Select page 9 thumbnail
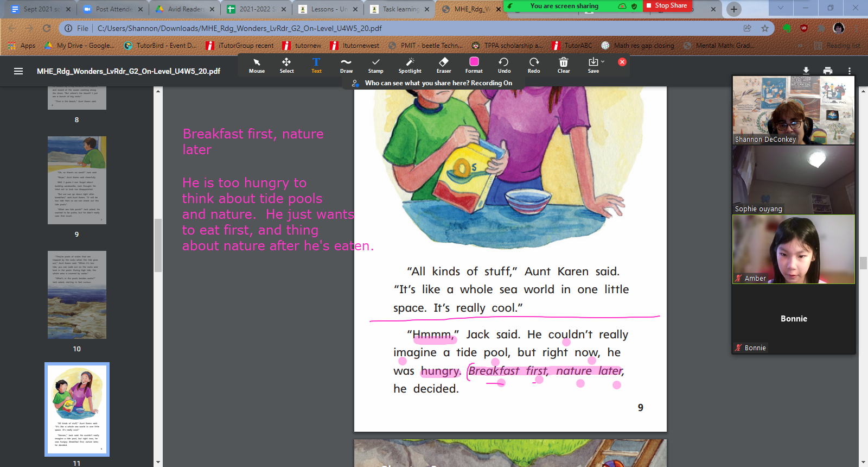Screen dimensions: 868x467 point(77,180)
